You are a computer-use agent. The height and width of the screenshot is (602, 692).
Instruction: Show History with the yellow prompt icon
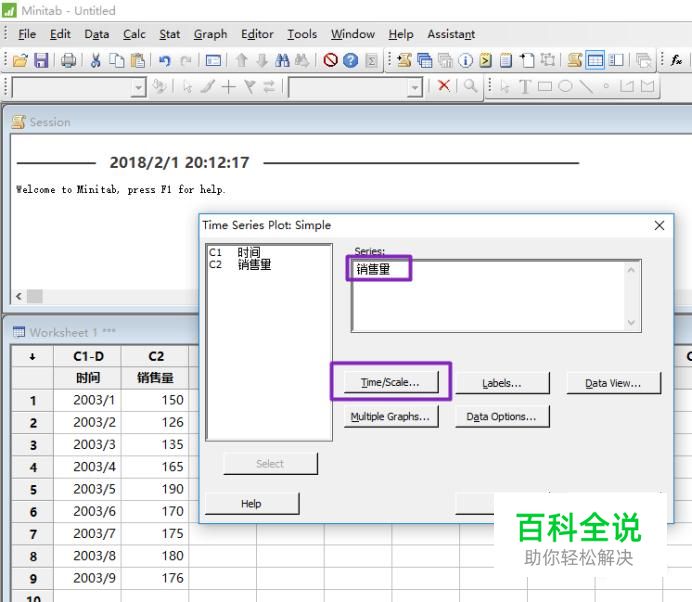485,60
